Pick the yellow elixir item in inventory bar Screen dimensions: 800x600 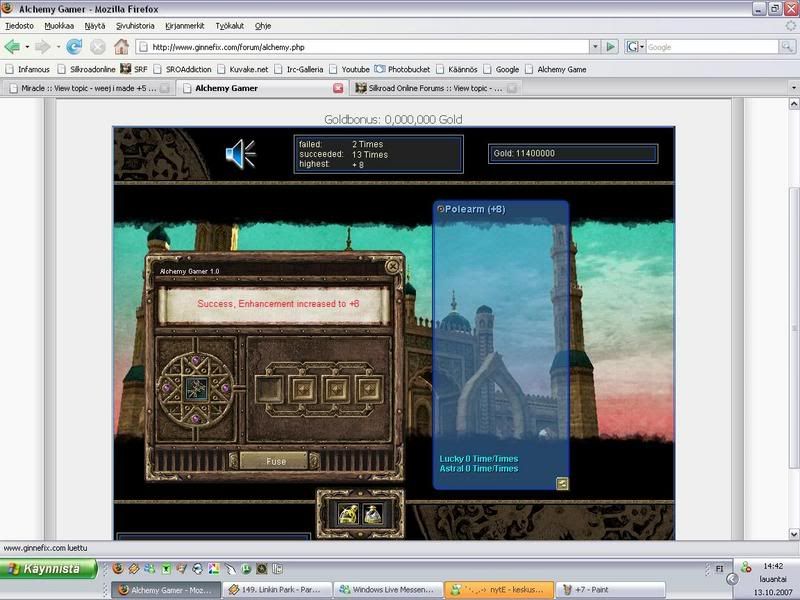pyautogui.click(x=345, y=514)
